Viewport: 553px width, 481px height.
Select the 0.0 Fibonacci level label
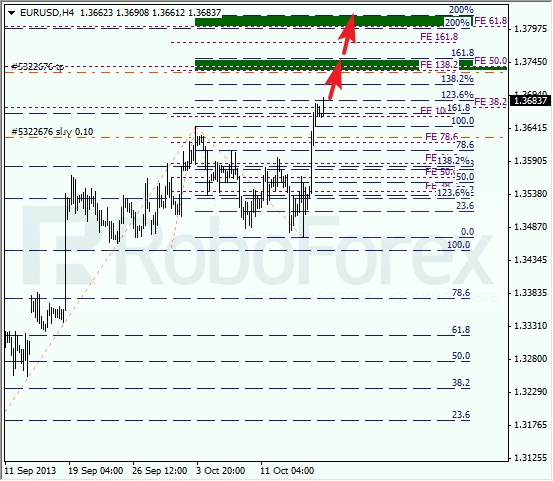coord(467,232)
